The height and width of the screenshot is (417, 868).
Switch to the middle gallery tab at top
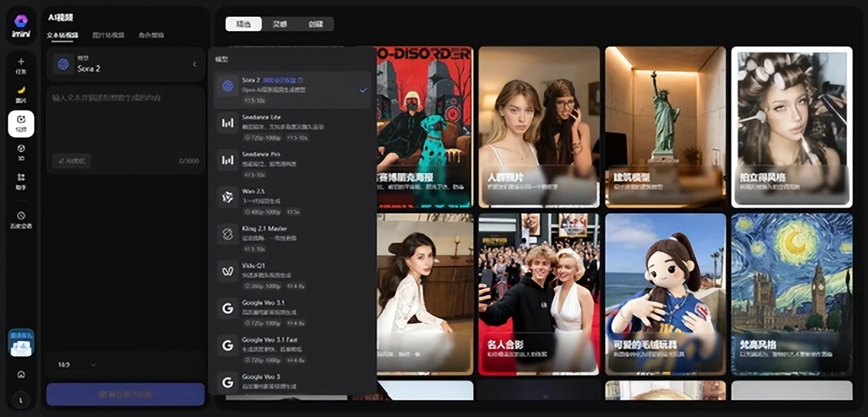(279, 24)
